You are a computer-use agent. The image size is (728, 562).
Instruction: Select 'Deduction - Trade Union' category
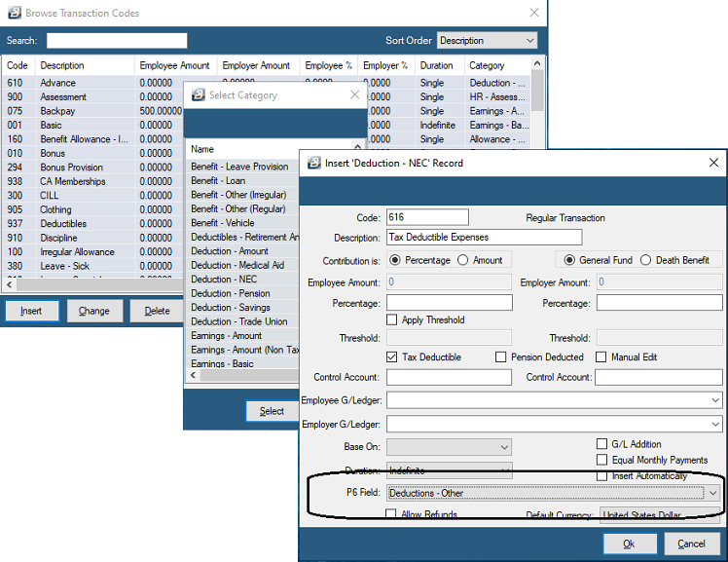(x=242, y=321)
